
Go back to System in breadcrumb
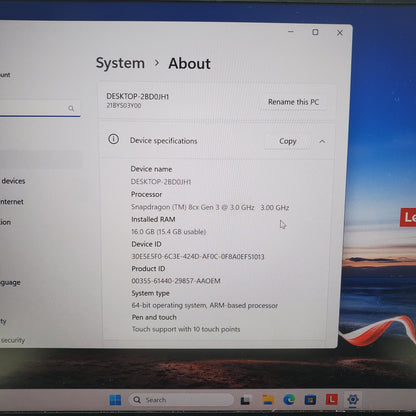point(120,63)
